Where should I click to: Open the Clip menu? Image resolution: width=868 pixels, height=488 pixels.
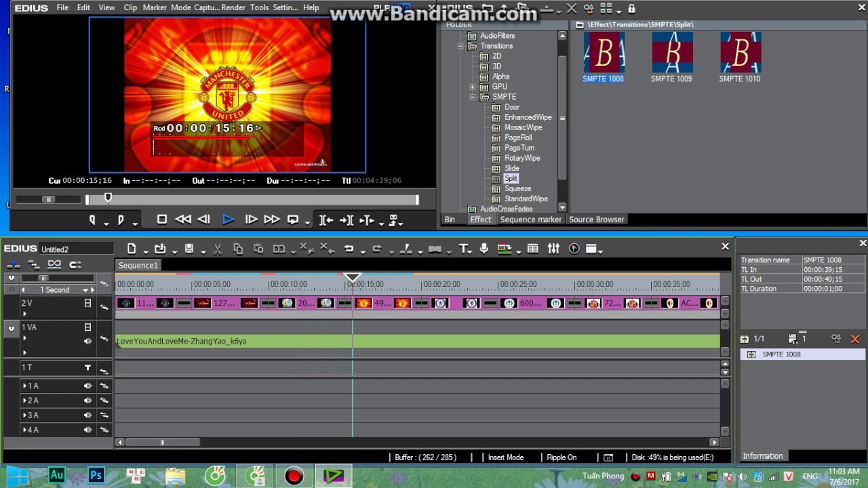[x=130, y=7]
